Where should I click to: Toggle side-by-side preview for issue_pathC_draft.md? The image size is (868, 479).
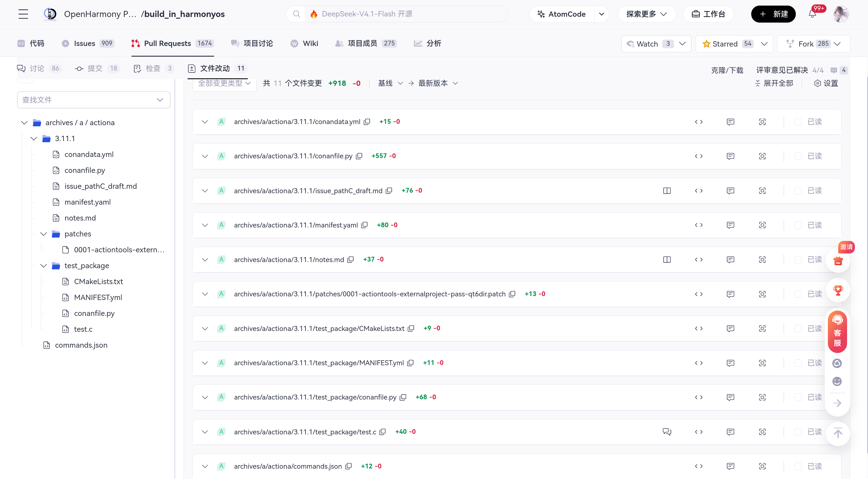667,191
